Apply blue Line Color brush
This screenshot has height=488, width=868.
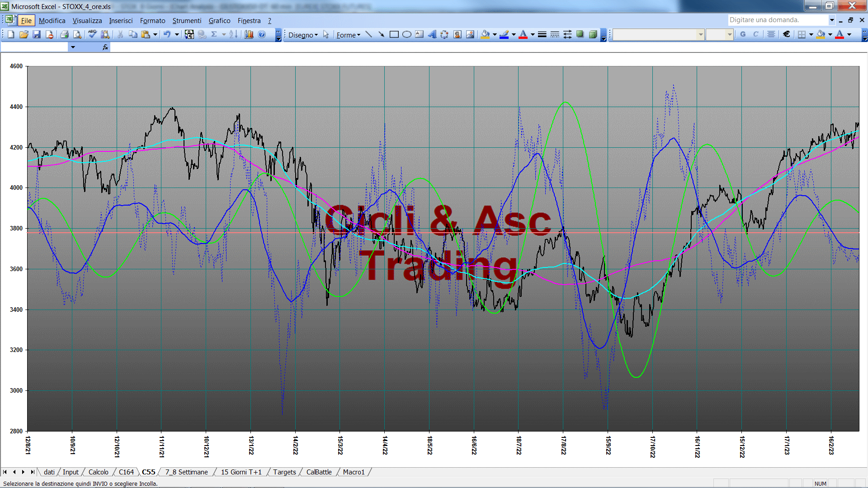click(505, 35)
